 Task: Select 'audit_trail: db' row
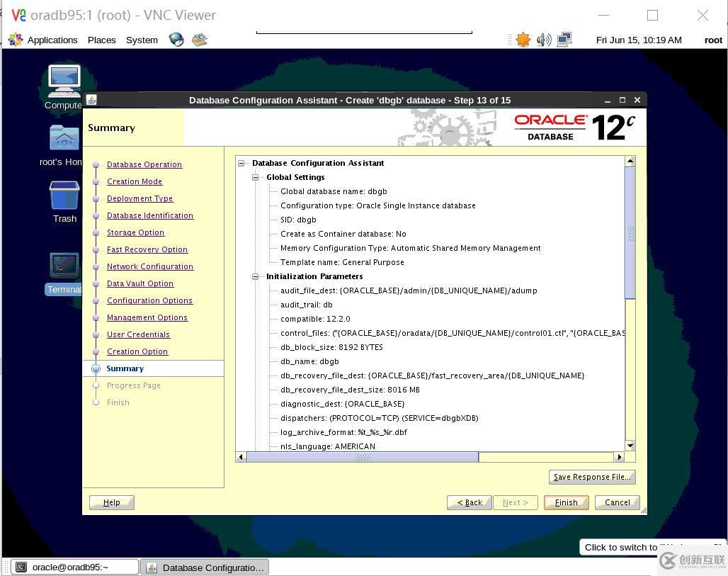pyautogui.click(x=307, y=305)
